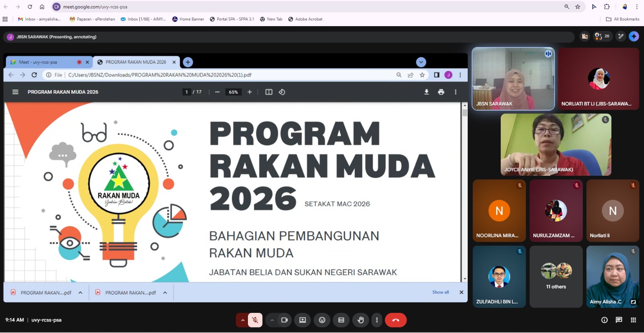This screenshot has width=644, height=333.
Task: Click the Present now screen-share button
Action: (x=303, y=320)
